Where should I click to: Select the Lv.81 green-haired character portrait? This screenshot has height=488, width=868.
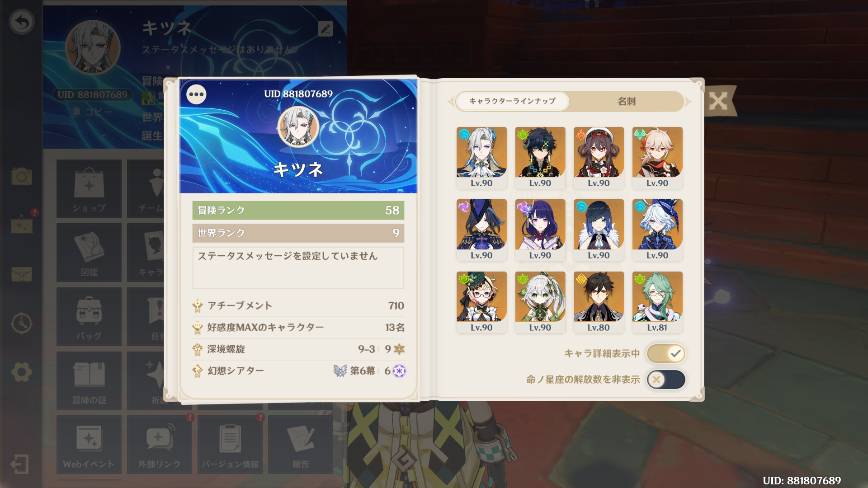(657, 302)
